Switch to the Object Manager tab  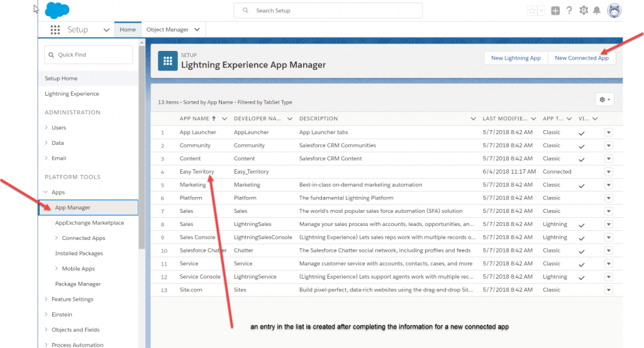[x=173, y=30]
